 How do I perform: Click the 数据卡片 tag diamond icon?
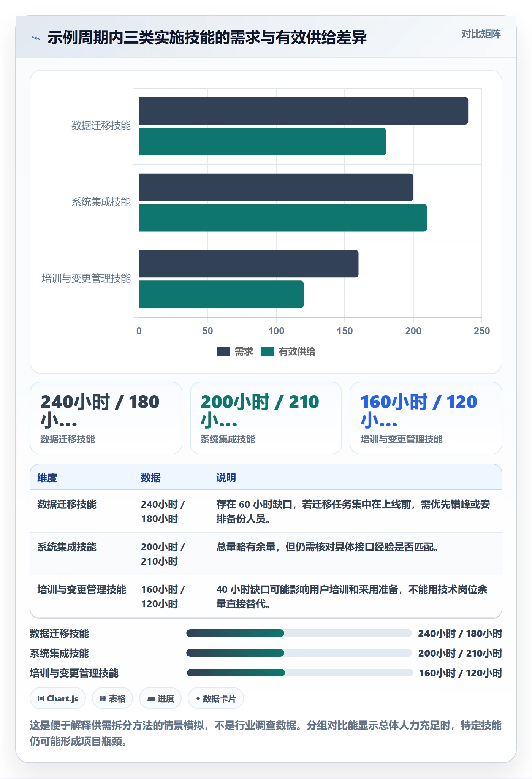[x=198, y=698]
